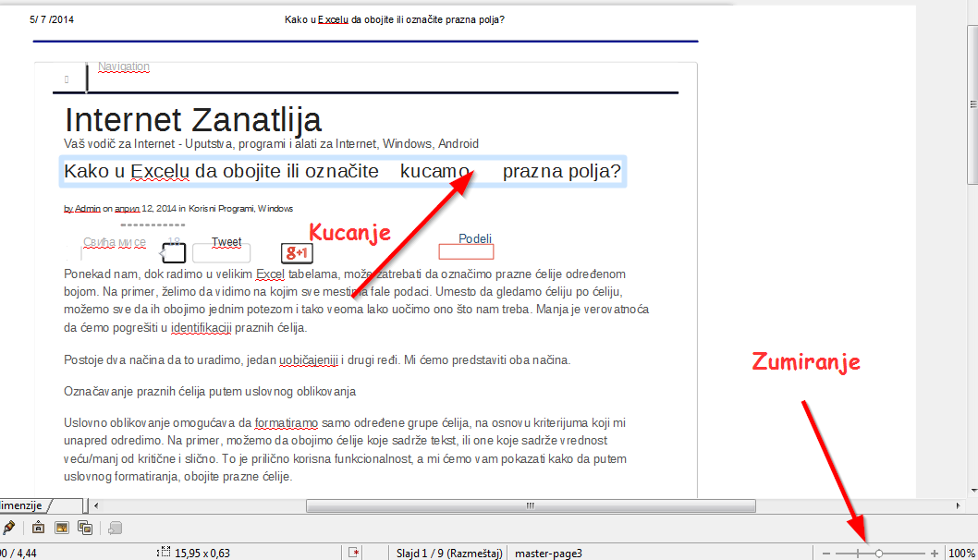This screenshot has height=560, width=978.
Task: Click the Navigation text in slide
Action: pyautogui.click(x=124, y=67)
